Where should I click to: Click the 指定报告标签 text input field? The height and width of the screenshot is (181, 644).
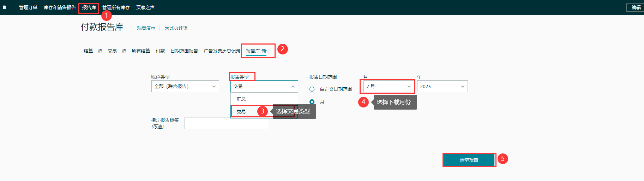tap(227, 123)
